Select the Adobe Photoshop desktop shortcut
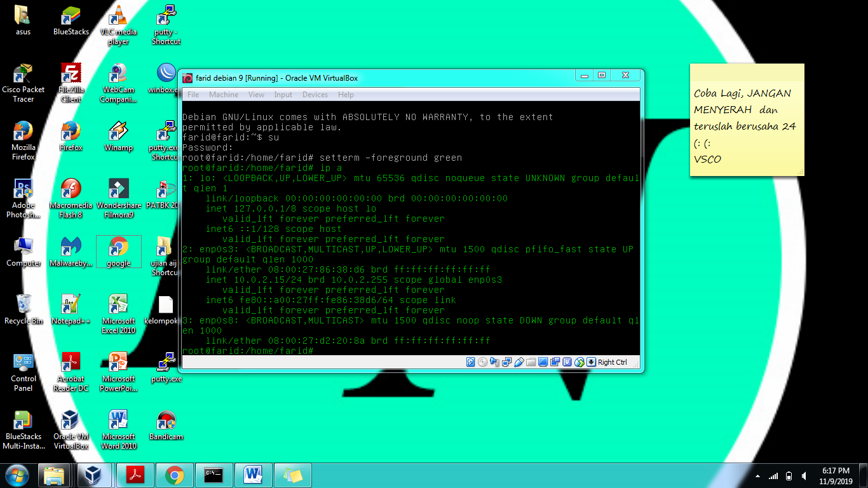Screen dimensions: 868x488 tap(24, 198)
